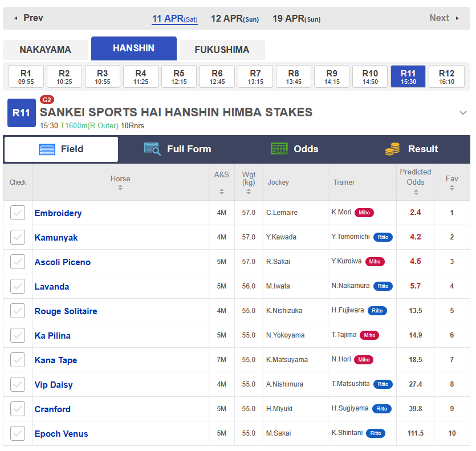Image resolution: width=476 pixels, height=451 pixels.
Task: Click the green Odds board icon
Action: 279,149
